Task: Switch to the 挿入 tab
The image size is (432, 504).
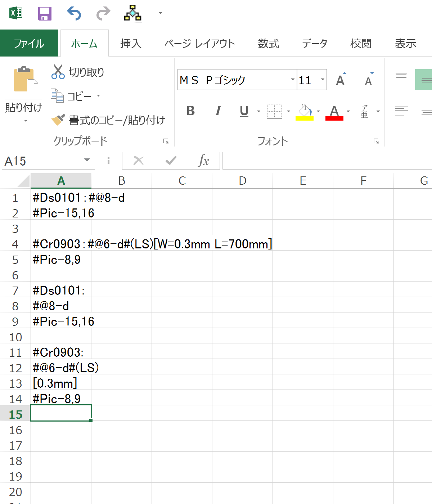Action: pyautogui.click(x=131, y=44)
